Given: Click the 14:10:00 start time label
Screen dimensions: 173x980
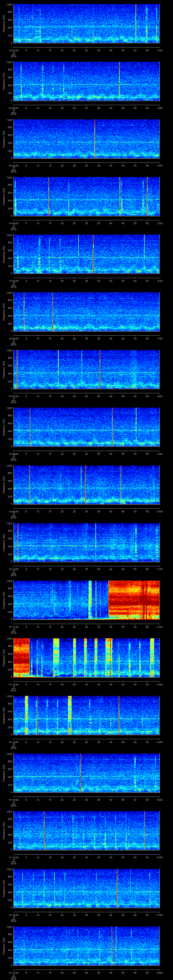Looking at the screenshot, I should click(x=13, y=569).
